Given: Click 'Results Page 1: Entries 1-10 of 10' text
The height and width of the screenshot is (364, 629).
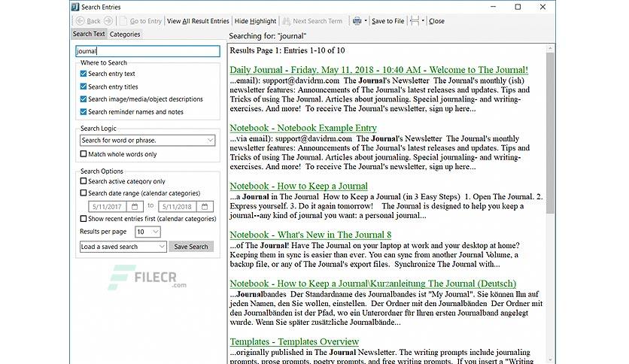Looking at the screenshot, I should pos(287,50).
